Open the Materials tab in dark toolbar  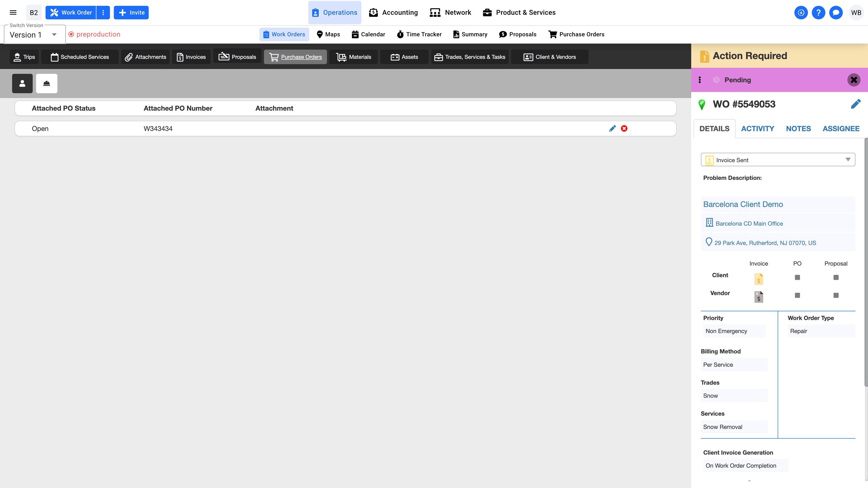click(354, 57)
